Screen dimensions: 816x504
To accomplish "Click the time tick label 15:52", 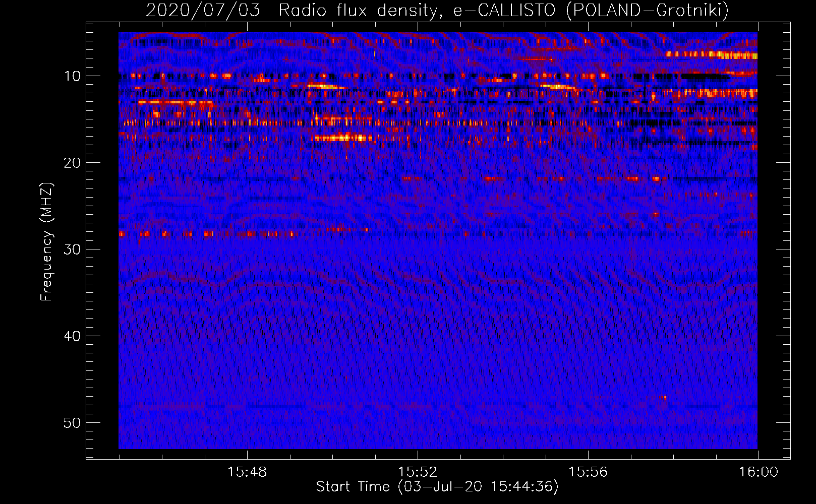I will [x=418, y=472].
